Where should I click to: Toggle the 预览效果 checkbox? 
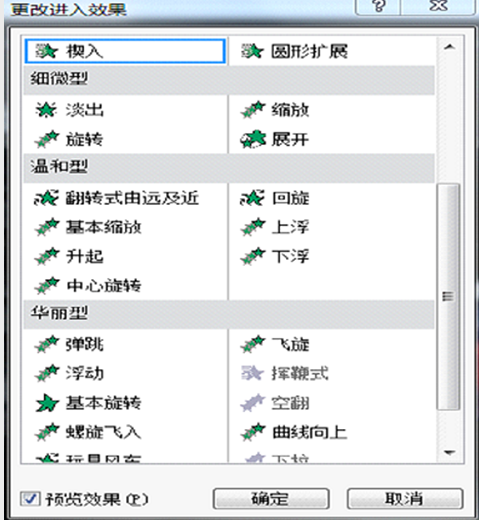(x=30, y=499)
